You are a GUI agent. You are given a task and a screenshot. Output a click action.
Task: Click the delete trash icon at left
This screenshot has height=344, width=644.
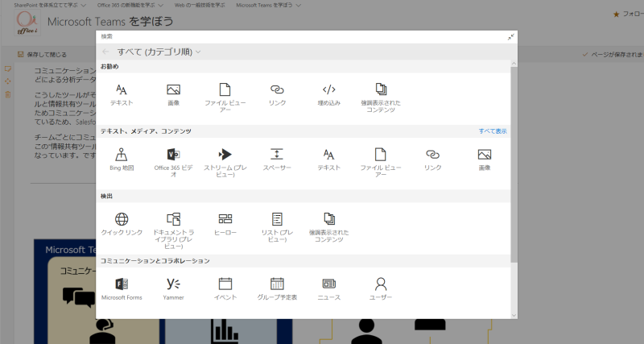pyautogui.click(x=8, y=94)
